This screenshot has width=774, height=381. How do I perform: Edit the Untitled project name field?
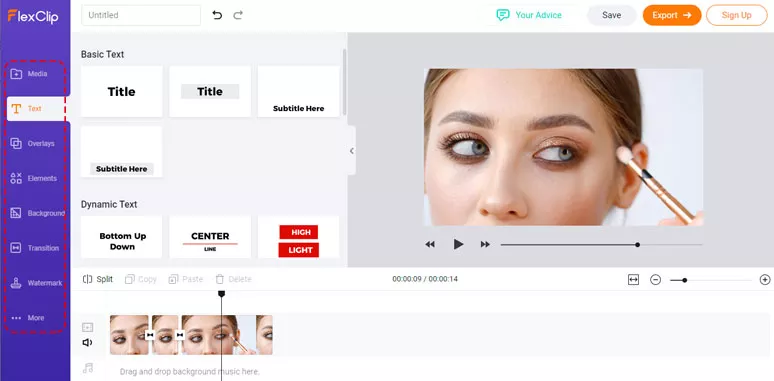pos(141,15)
